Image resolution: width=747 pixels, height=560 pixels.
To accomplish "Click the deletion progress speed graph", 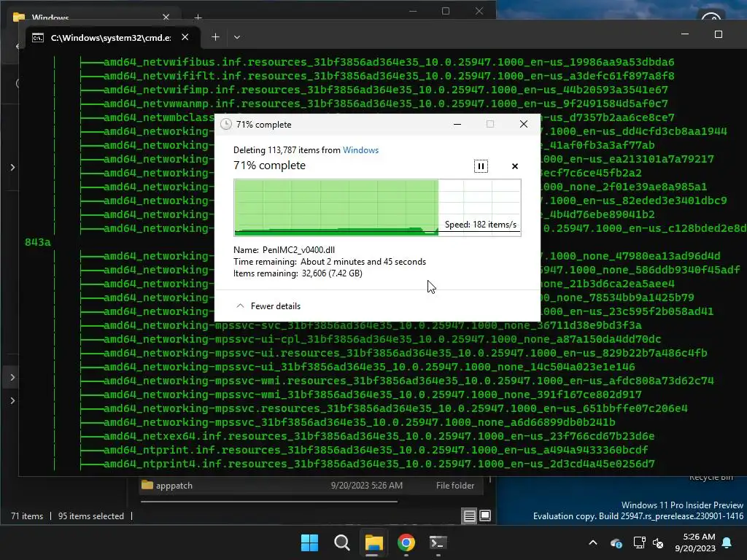I will (x=377, y=208).
